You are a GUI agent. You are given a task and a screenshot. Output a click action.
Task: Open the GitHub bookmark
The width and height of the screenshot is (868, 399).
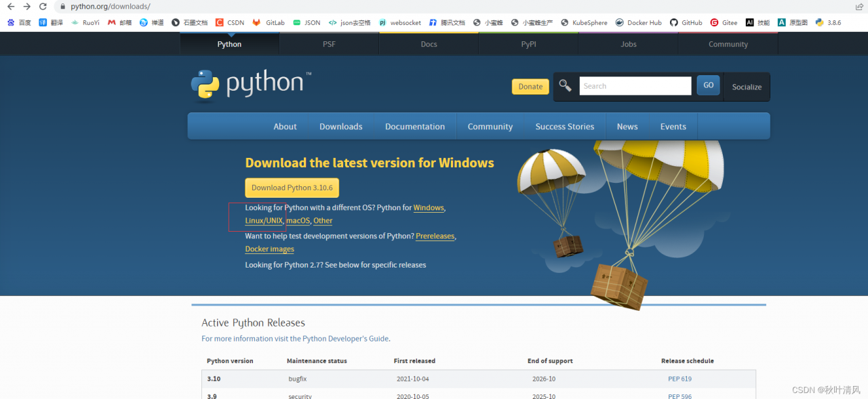(x=686, y=22)
